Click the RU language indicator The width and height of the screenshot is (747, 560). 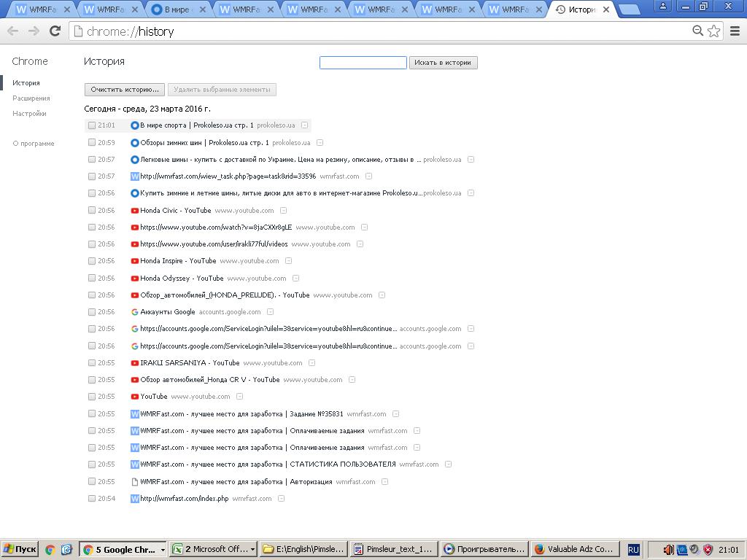[x=633, y=550]
